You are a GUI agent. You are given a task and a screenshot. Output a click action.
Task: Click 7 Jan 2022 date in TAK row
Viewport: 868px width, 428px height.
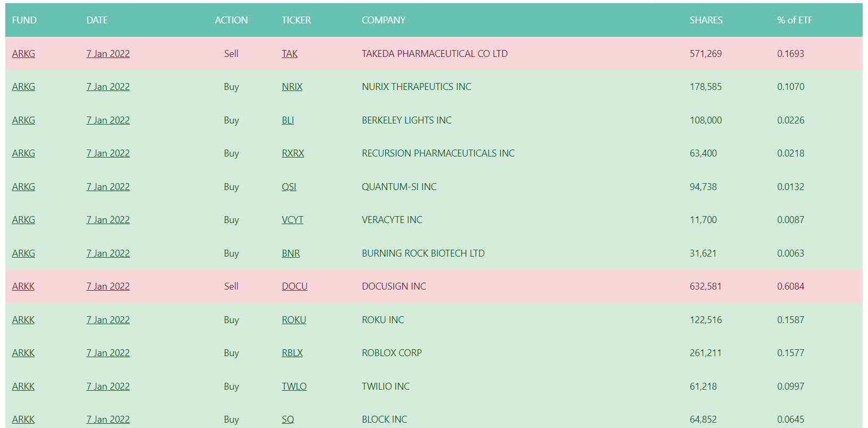point(108,54)
